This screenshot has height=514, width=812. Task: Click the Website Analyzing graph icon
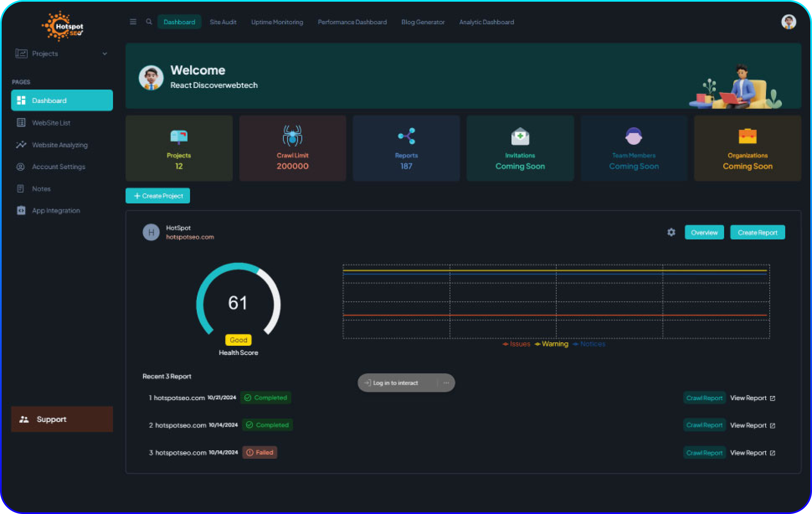21,145
